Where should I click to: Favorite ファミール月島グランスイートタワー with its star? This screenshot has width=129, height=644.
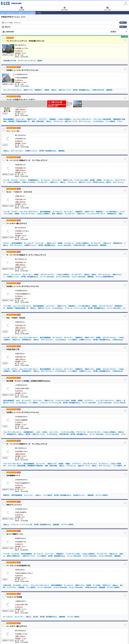(x=125, y=98)
